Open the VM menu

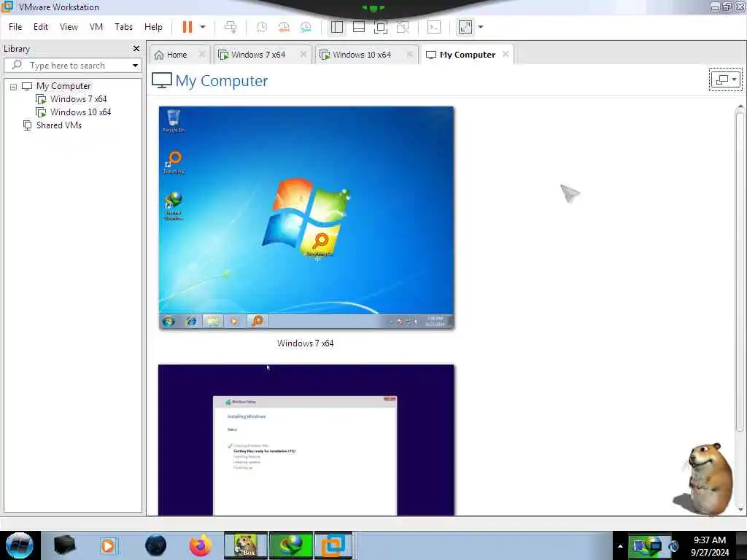[x=96, y=27]
